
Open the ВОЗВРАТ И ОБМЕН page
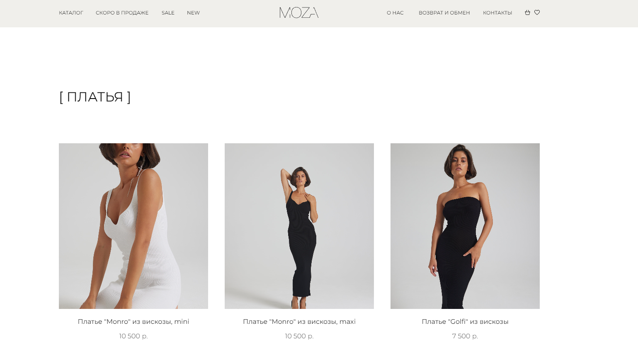(x=444, y=13)
